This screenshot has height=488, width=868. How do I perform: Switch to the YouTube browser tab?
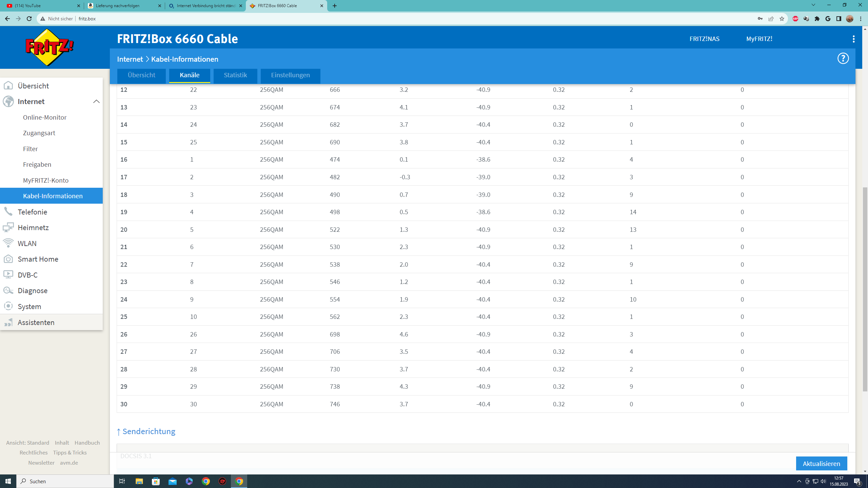click(43, 6)
